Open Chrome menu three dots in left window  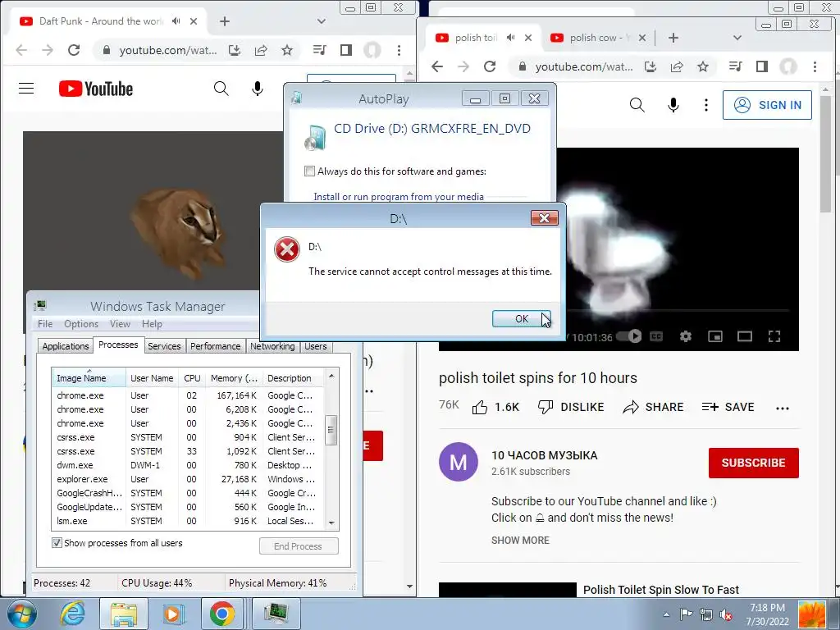[x=399, y=50]
